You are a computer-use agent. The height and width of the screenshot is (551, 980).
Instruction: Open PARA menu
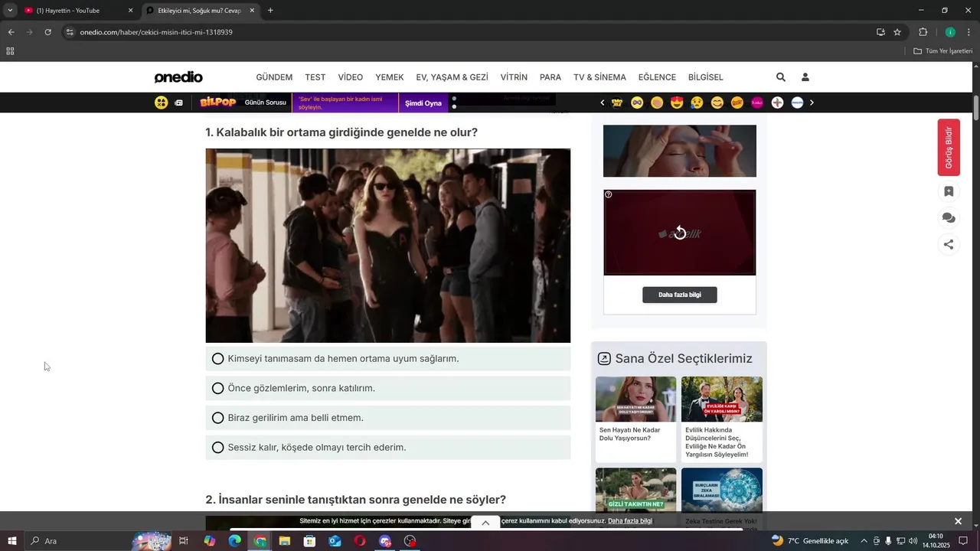(550, 77)
